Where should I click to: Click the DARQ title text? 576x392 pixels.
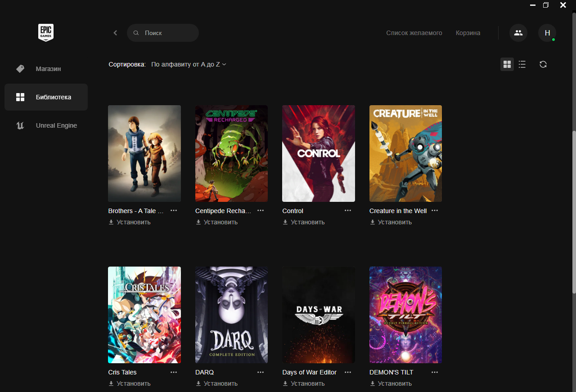(205, 372)
